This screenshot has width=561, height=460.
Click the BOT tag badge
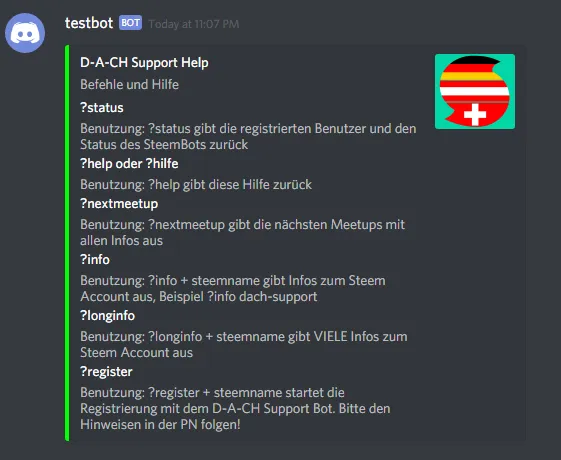[130, 23]
